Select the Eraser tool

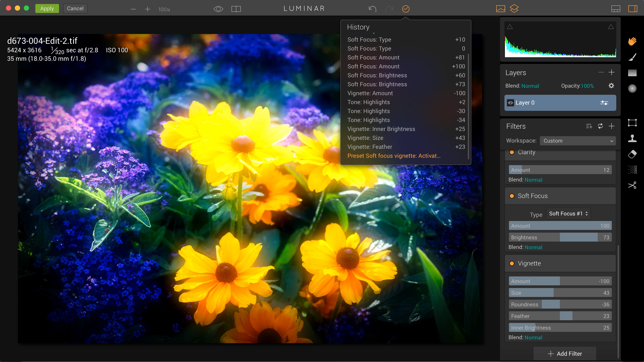point(632,154)
